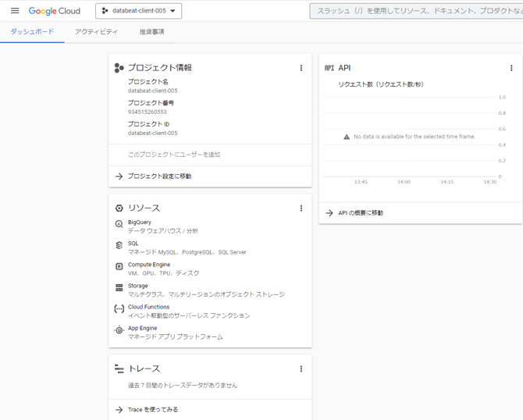Click the プロジェクト情報 card icon
The height and width of the screenshot is (420, 523).
119,68
